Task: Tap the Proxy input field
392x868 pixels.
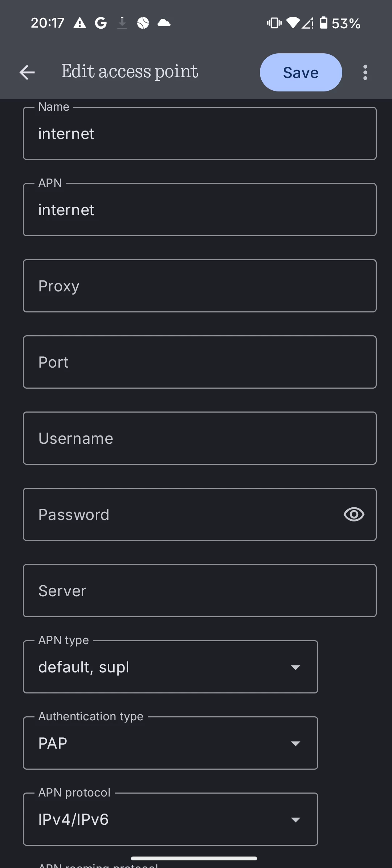Action: tap(200, 286)
